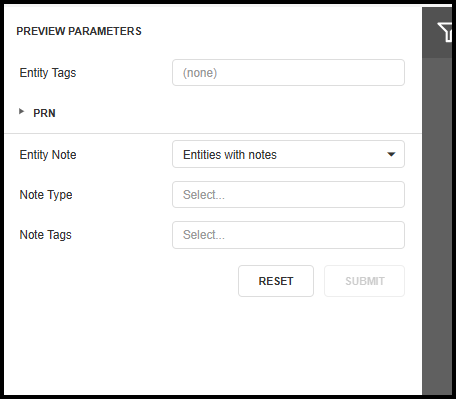Select the 'Entities with notes' value text
This screenshot has width=456, height=399.
[x=230, y=155]
